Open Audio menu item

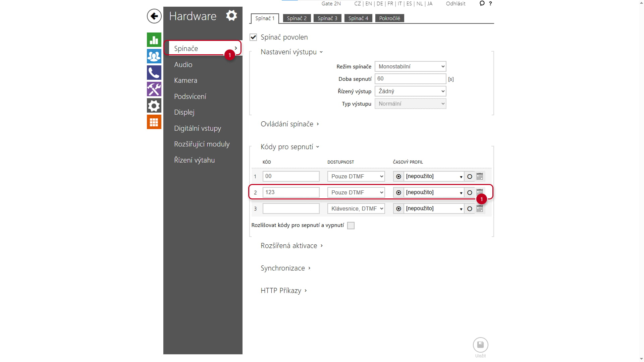(183, 65)
